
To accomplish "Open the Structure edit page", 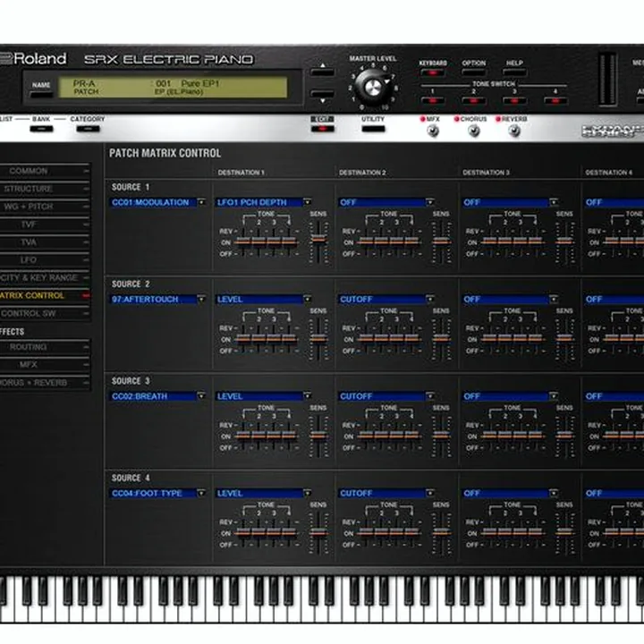I will (x=45, y=189).
